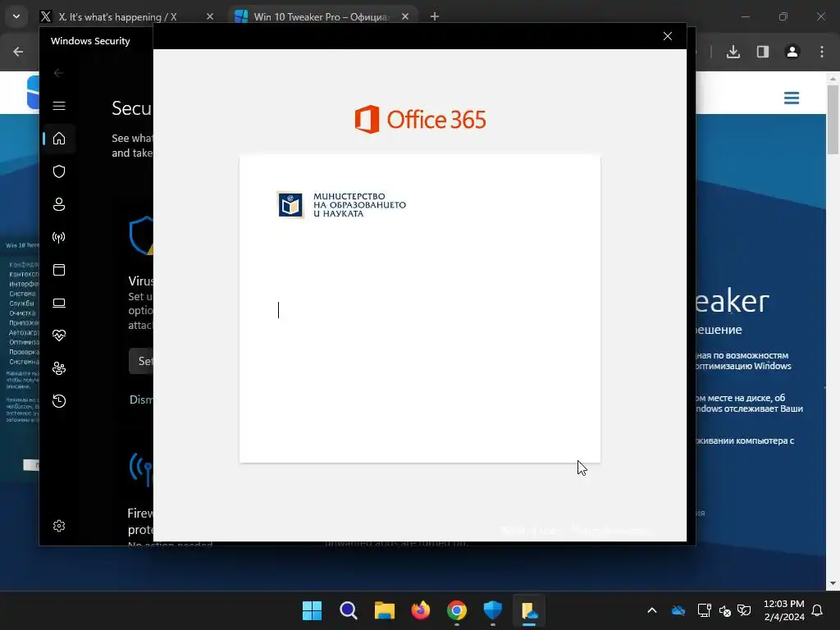Open Firefox from taskbar
This screenshot has height=630, width=840.
pyautogui.click(x=421, y=610)
